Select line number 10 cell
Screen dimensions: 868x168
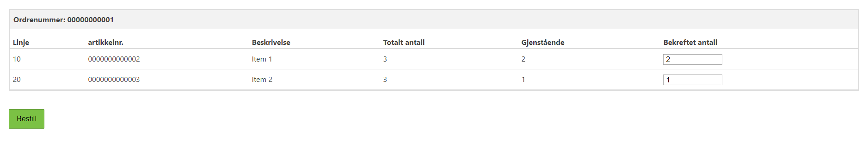(17, 59)
